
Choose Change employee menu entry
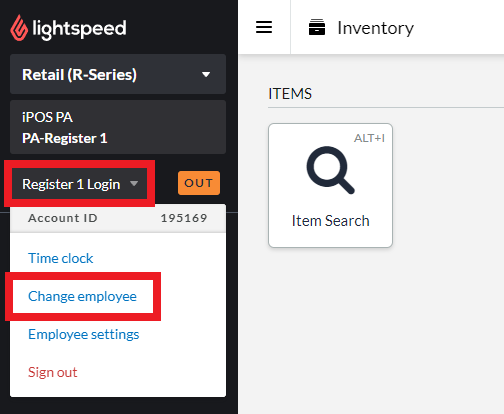(x=82, y=296)
